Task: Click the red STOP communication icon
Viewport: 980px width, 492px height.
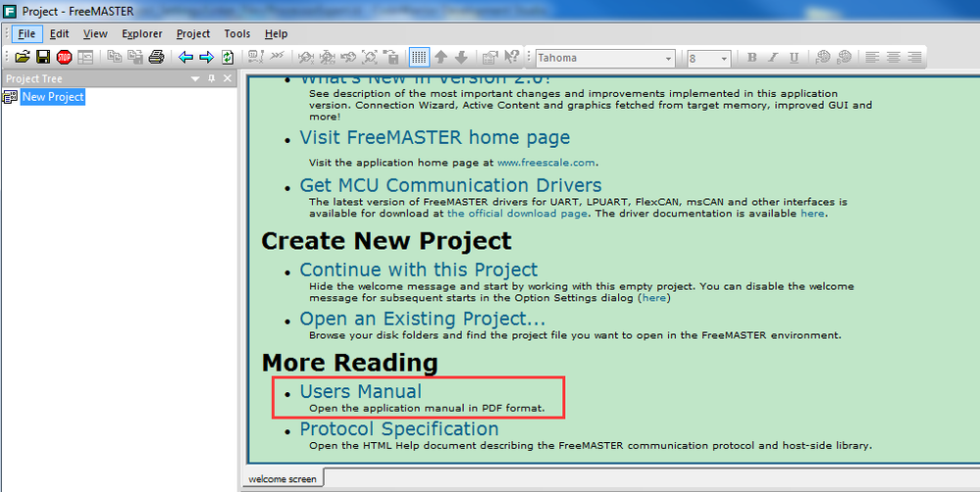Action: point(65,58)
